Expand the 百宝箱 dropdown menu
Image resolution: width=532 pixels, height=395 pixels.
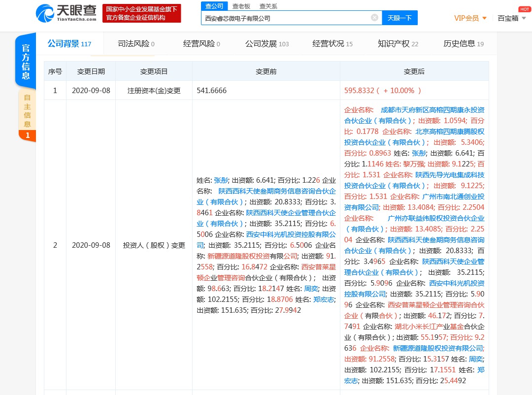pyautogui.click(x=512, y=18)
